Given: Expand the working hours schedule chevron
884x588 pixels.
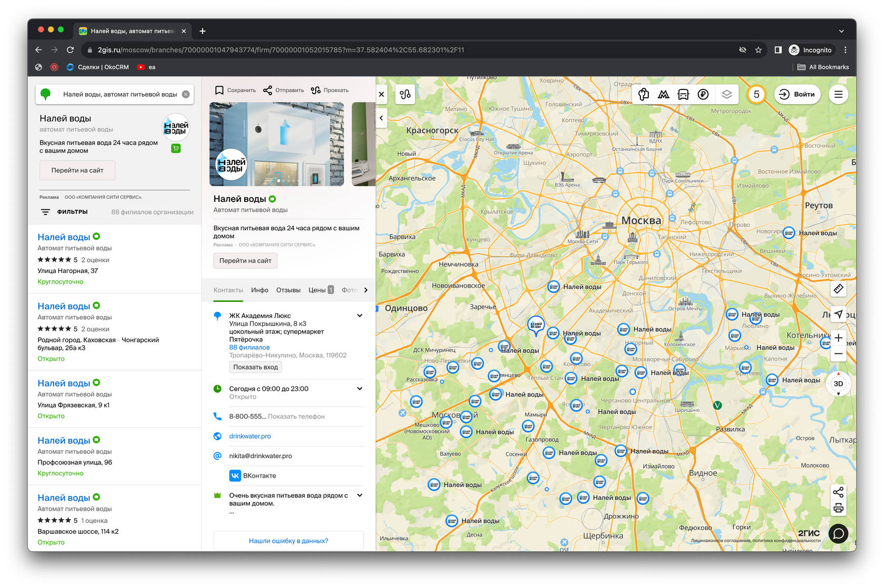Looking at the screenshot, I should coord(359,389).
